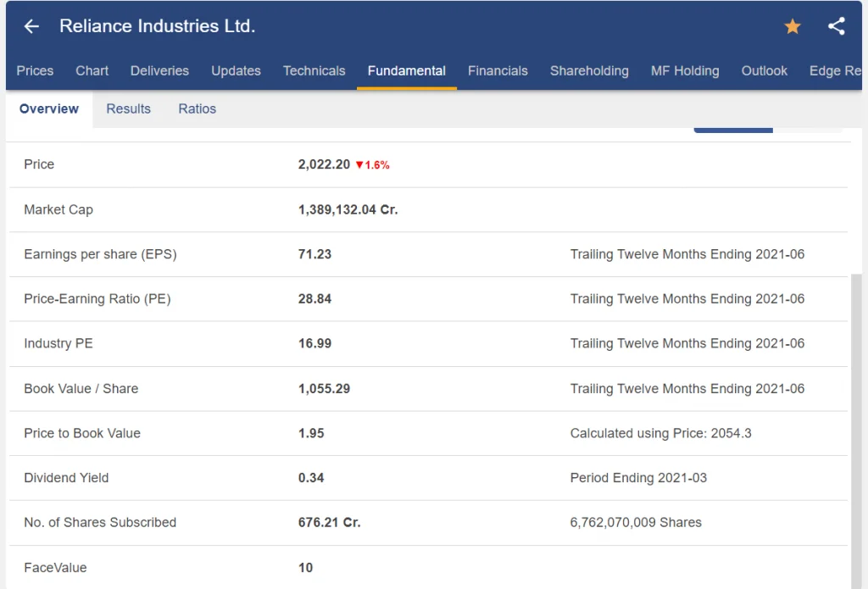This screenshot has height=589, width=868.
Task: Open the Financials tab
Action: tap(498, 71)
